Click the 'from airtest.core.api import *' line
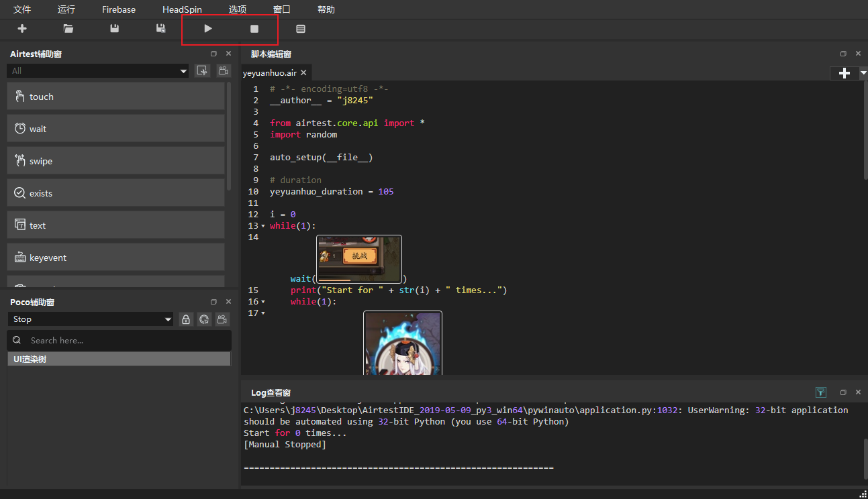Screen dimensions: 868x499 point(347,123)
